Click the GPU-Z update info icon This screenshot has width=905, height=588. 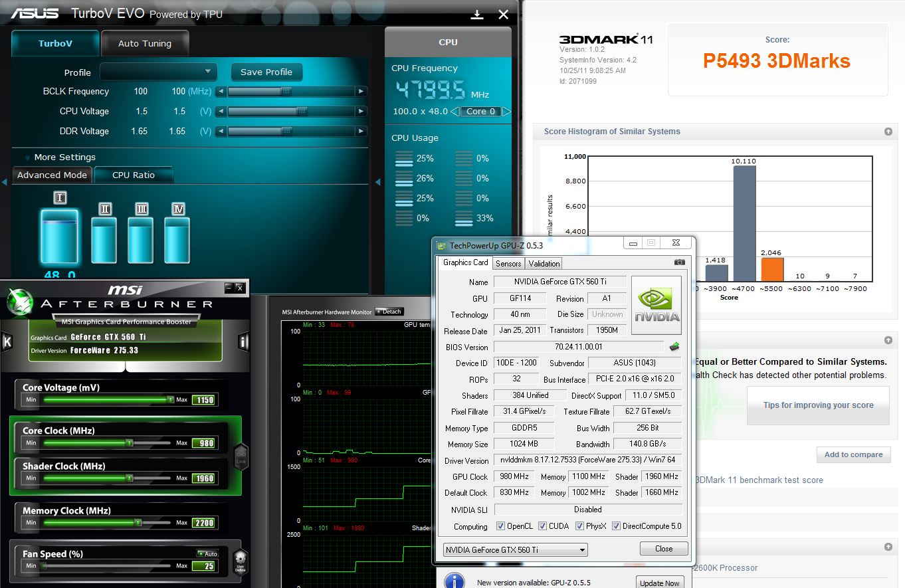click(454, 581)
